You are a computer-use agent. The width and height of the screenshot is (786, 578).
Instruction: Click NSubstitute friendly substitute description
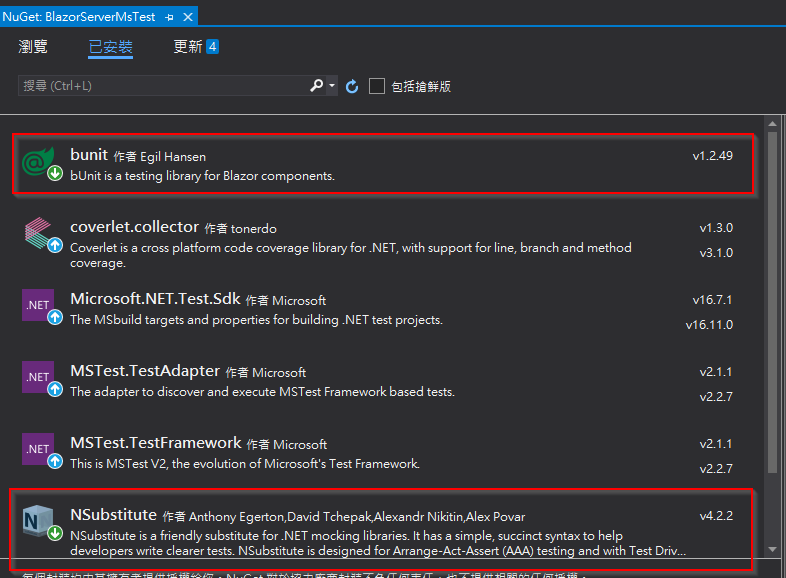tap(378, 543)
